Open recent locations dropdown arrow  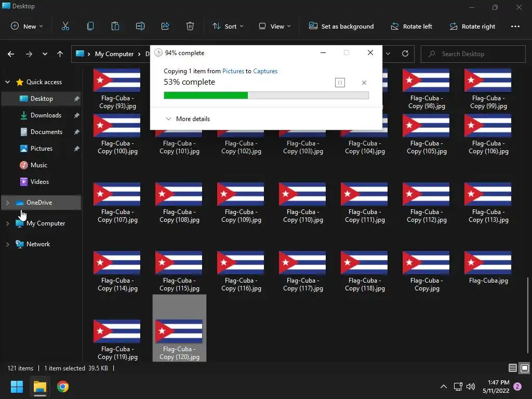click(45, 54)
